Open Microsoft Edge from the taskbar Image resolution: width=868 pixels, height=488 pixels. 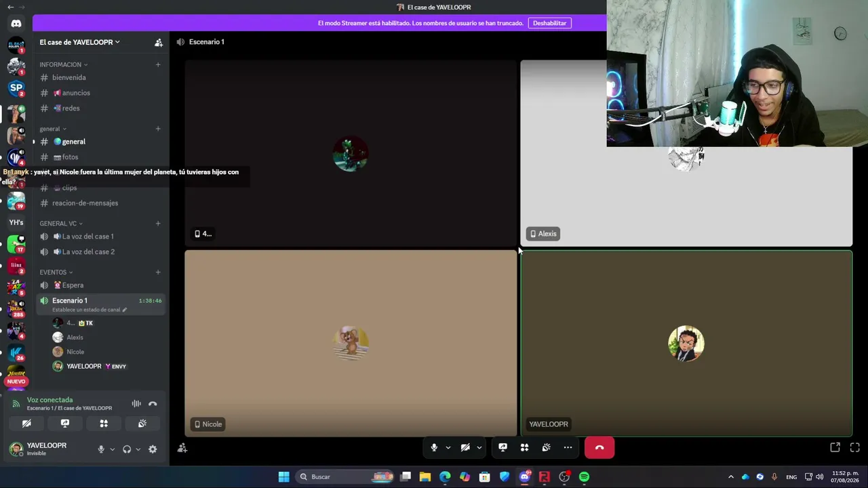(445, 476)
